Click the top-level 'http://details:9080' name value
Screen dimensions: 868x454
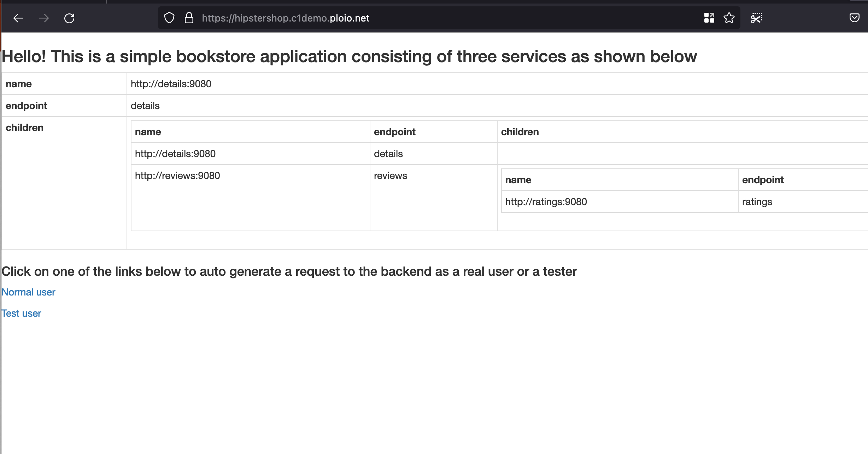point(171,84)
